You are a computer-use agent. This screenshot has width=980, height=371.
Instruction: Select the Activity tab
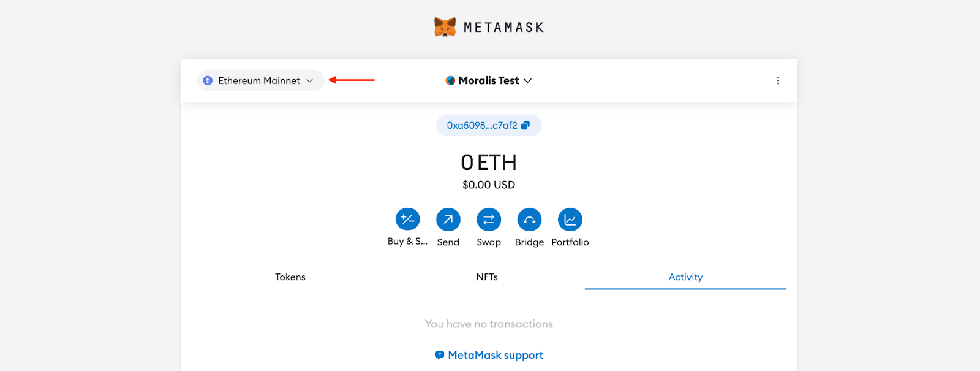pos(685,277)
